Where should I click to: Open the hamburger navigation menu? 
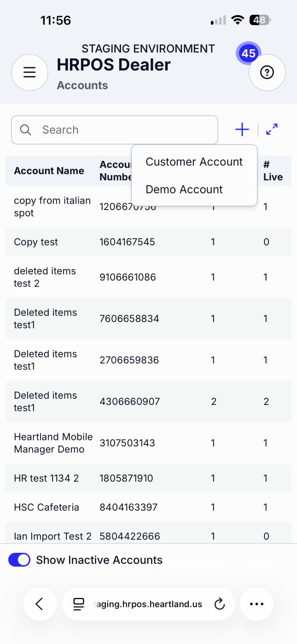(x=29, y=73)
